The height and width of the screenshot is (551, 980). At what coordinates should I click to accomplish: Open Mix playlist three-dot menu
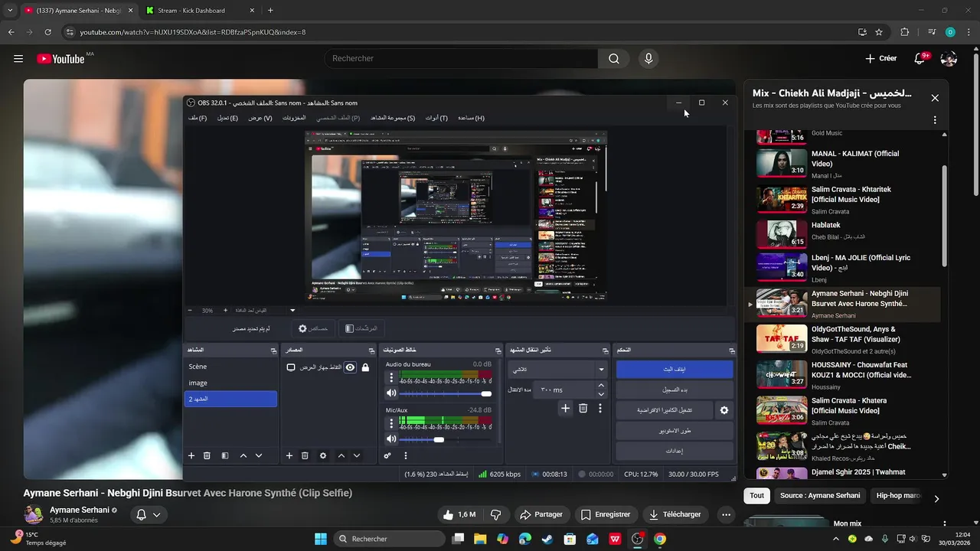tap(935, 120)
